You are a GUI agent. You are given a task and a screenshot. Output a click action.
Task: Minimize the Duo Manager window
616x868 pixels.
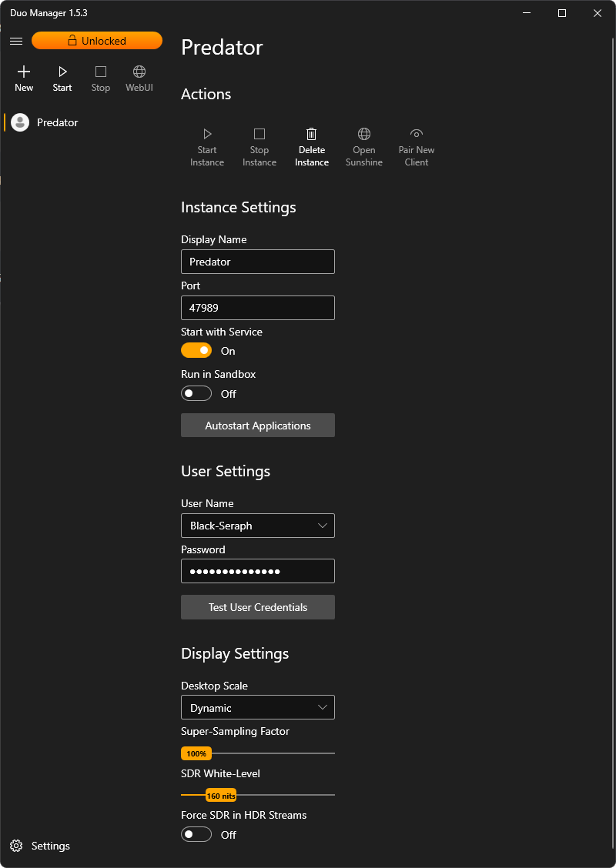526,13
